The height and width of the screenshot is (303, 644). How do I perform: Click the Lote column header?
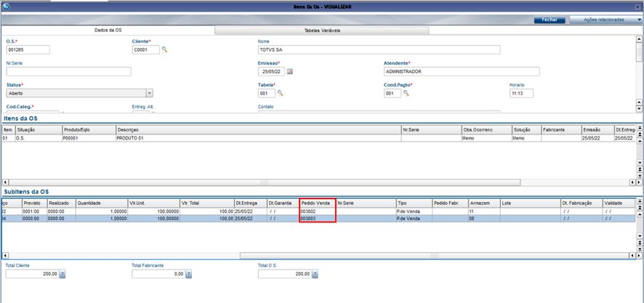pos(530,203)
